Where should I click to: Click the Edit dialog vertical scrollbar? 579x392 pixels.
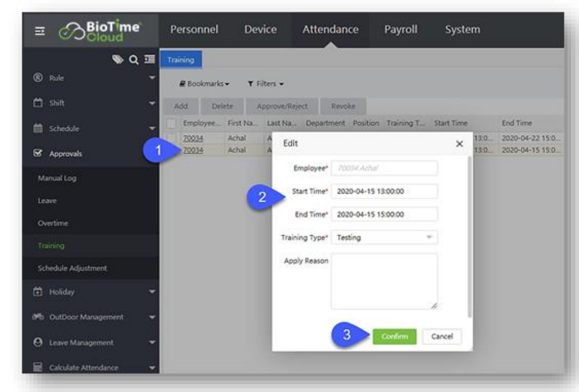[469, 236]
